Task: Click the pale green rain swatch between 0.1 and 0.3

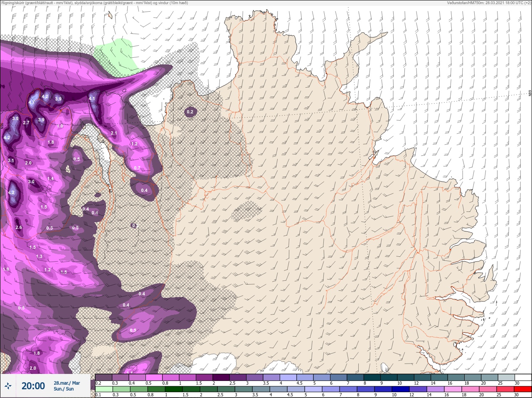Action: point(104,390)
